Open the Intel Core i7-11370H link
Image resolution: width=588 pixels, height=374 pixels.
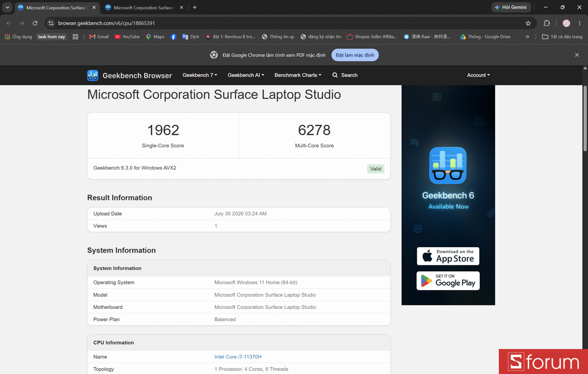[x=238, y=357]
